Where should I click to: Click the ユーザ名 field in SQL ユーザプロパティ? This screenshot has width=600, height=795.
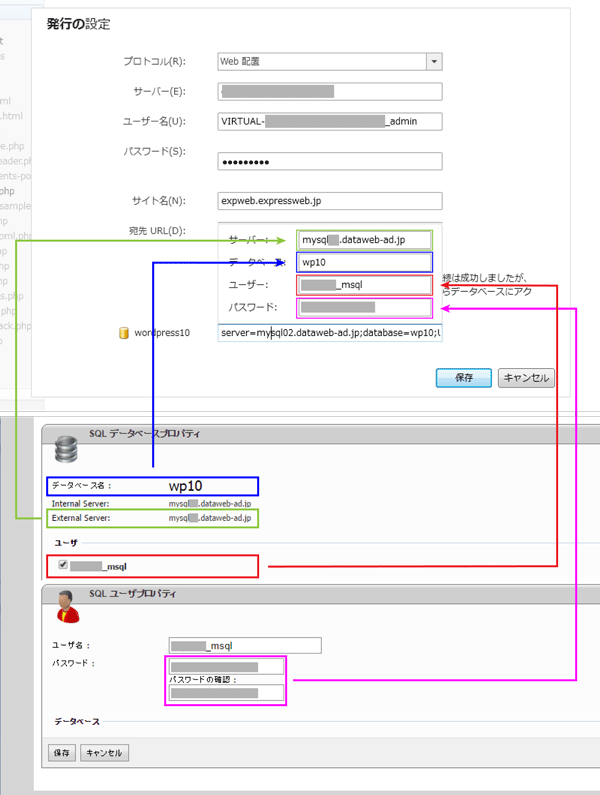point(245,645)
